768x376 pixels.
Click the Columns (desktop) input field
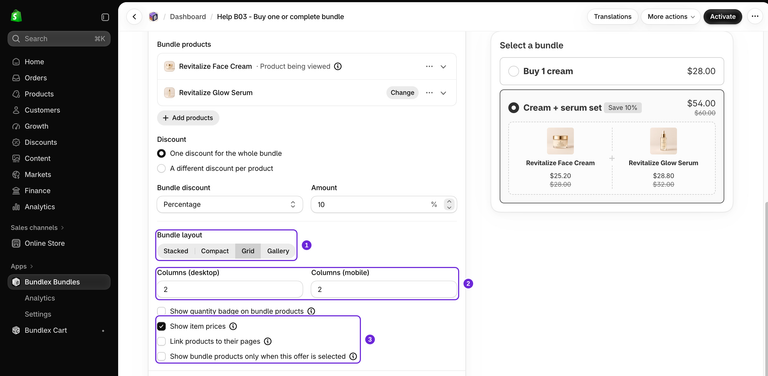pos(230,290)
